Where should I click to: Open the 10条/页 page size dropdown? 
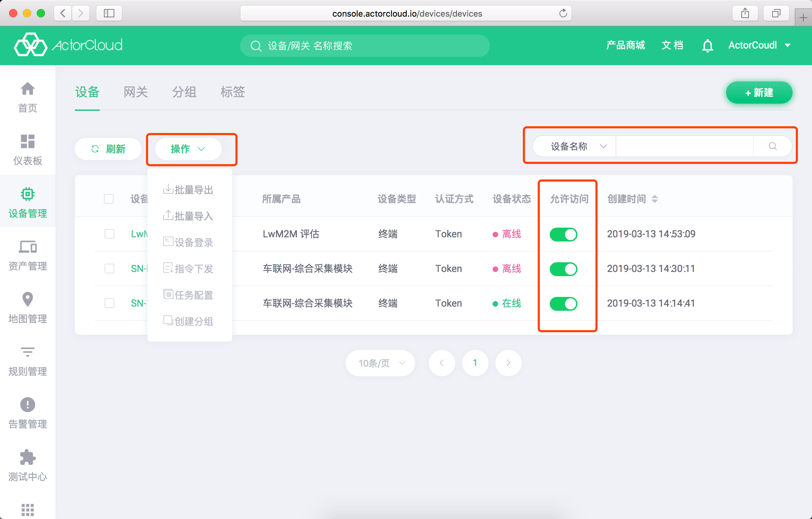(380, 363)
